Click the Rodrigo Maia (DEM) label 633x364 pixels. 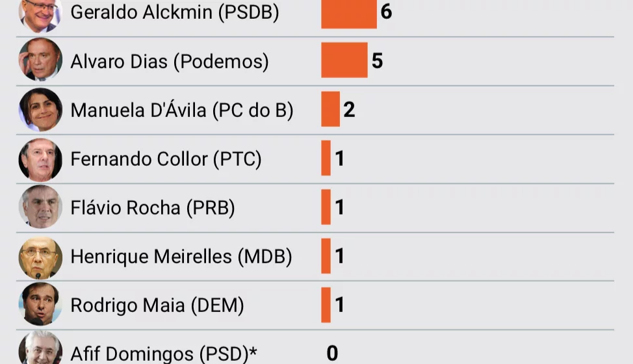[157, 305]
